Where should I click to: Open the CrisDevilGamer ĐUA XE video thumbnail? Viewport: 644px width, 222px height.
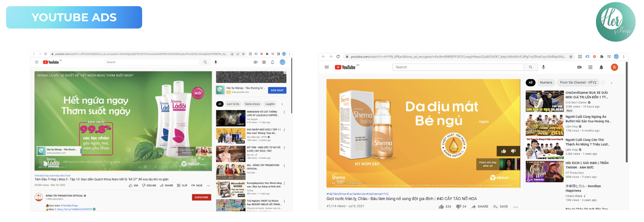click(x=545, y=101)
